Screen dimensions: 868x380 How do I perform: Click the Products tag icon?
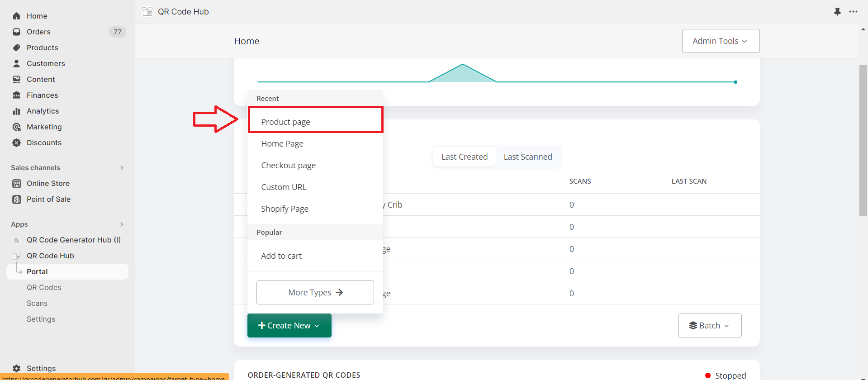coord(17,47)
